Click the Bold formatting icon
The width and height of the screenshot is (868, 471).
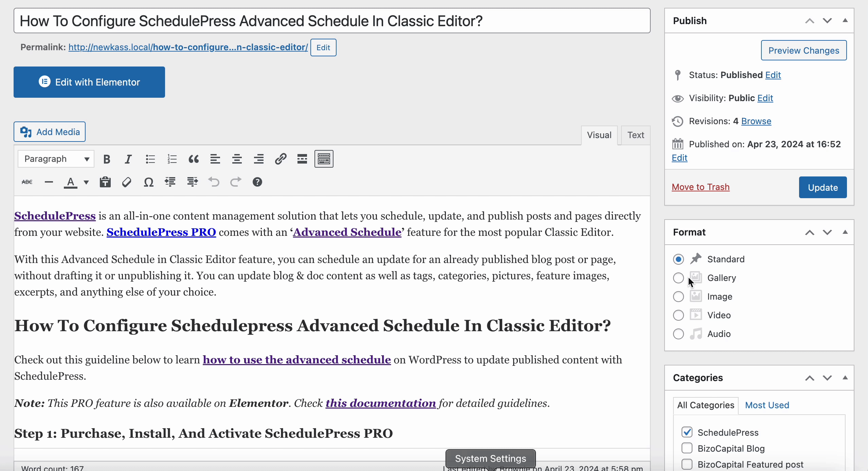pyautogui.click(x=106, y=159)
